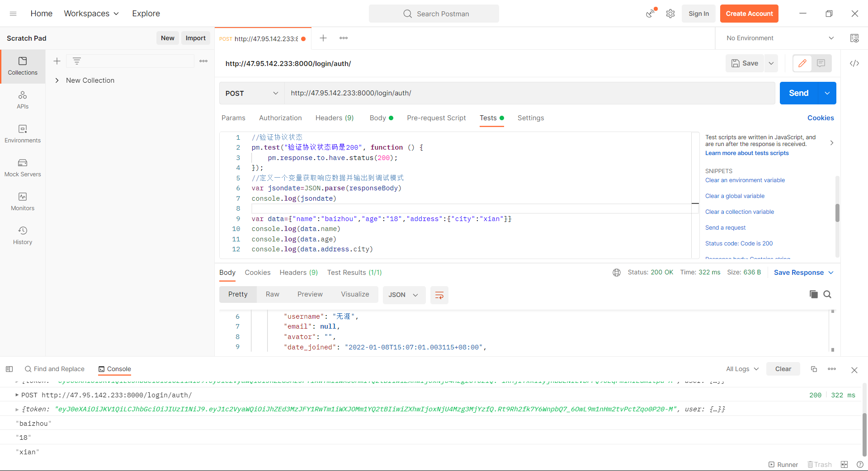Filter console with All Logs dropdown
This screenshot has height=471, width=868.
click(742, 369)
